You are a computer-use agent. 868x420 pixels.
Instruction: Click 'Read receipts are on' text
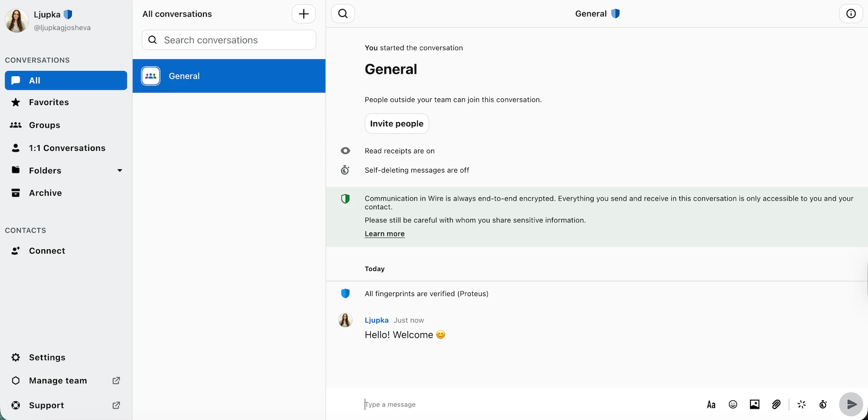tap(400, 151)
